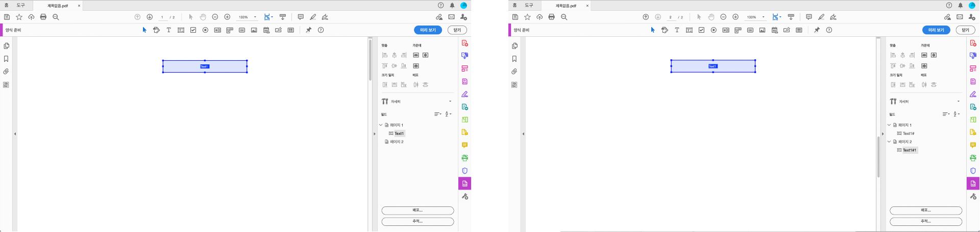Click the 배포... button in the left window
Image resolution: width=980 pixels, height=232 pixels.
[x=418, y=211]
